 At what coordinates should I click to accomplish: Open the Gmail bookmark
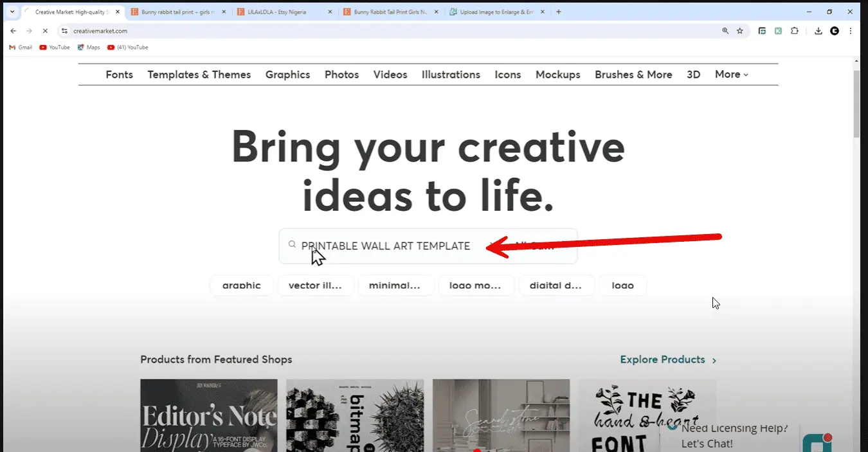click(x=20, y=47)
